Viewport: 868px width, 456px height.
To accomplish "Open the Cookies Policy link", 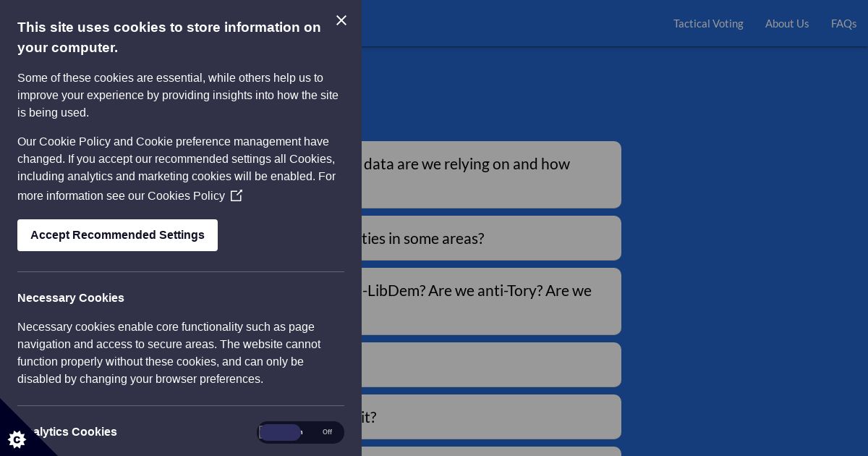I will [x=186, y=195].
